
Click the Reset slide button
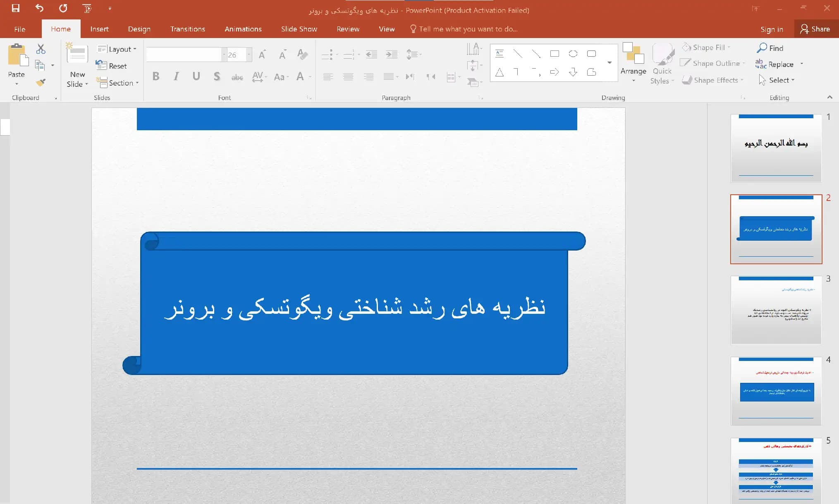point(111,66)
